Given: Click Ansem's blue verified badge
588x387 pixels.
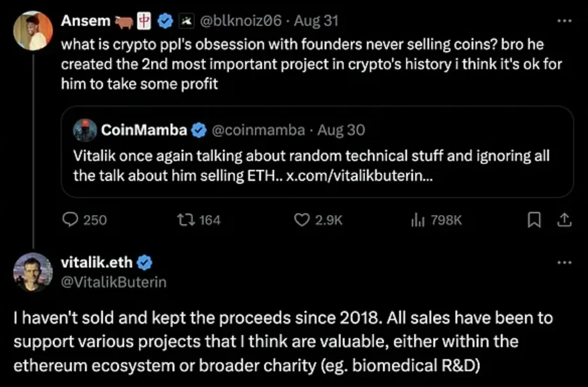Looking at the screenshot, I should [x=165, y=21].
